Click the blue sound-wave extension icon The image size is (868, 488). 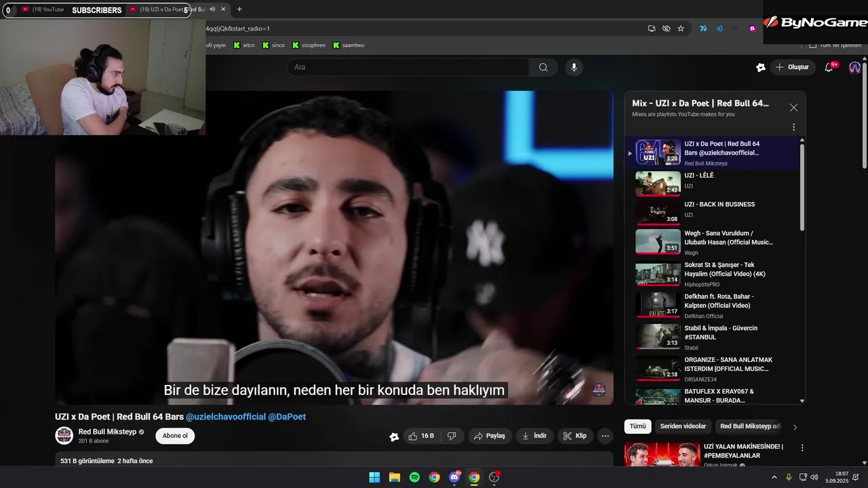point(719,28)
